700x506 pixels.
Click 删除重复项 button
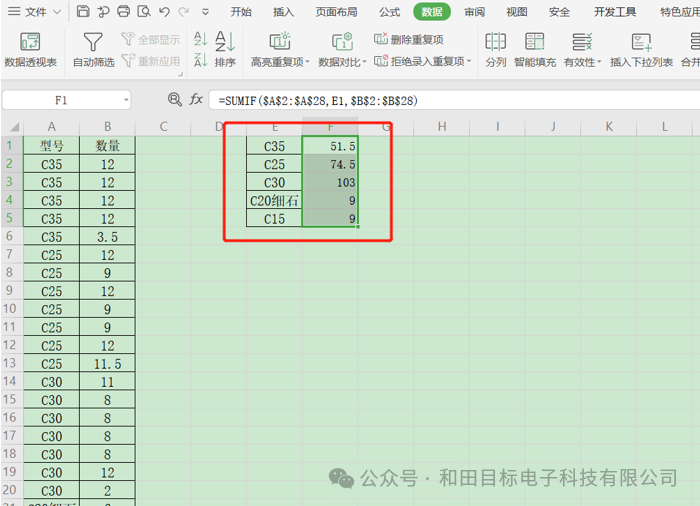click(x=408, y=39)
